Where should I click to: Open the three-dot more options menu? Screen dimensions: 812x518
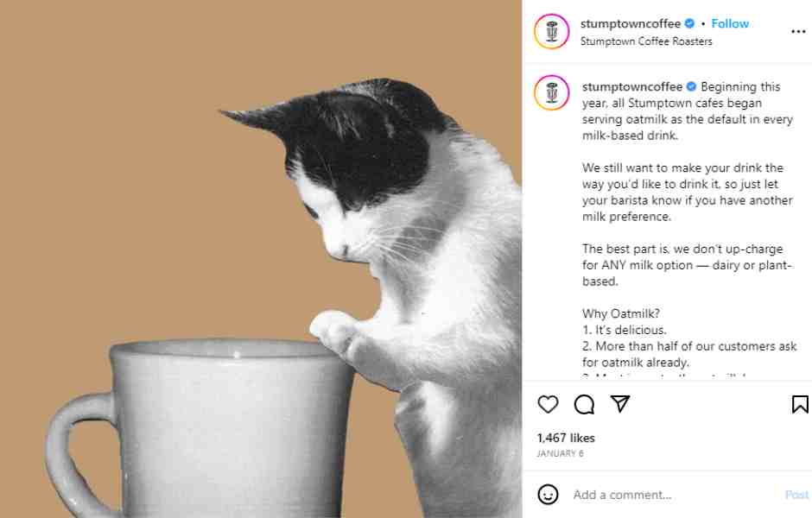tap(798, 32)
